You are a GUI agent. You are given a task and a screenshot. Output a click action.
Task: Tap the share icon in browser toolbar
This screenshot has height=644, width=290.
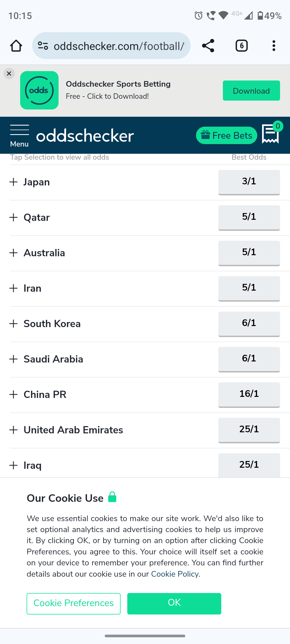point(208,46)
